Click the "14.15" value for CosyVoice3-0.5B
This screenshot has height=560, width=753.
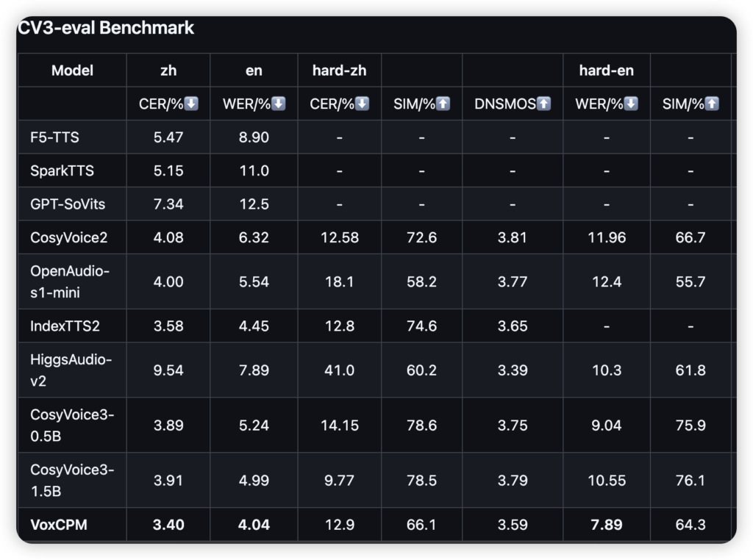pyautogui.click(x=340, y=426)
